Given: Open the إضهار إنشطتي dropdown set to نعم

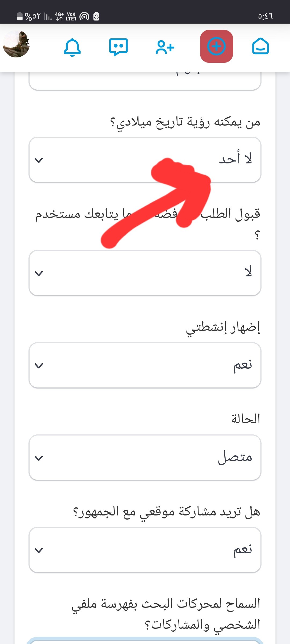Looking at the screenshot, I should 145,365.
